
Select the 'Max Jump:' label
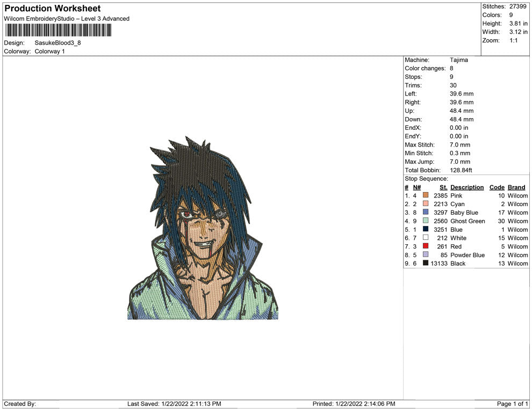(x=419, y=162)
